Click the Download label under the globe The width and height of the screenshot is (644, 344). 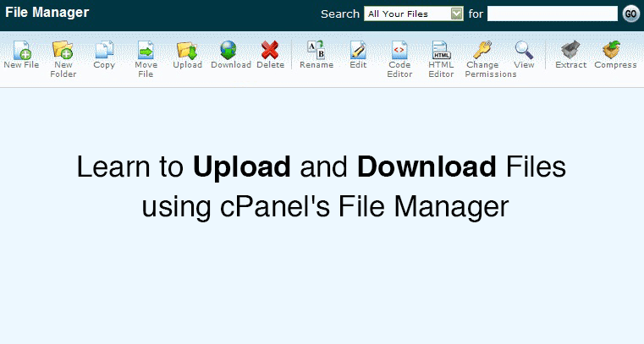pos(230,65)
